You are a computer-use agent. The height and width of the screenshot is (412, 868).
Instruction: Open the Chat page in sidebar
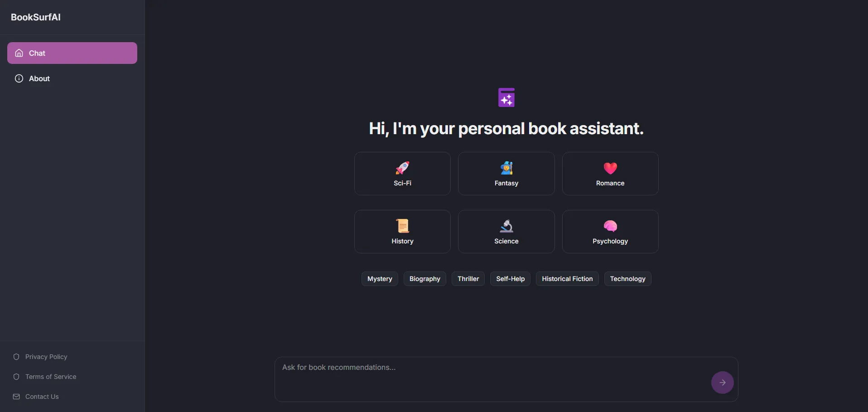(72, 53)
